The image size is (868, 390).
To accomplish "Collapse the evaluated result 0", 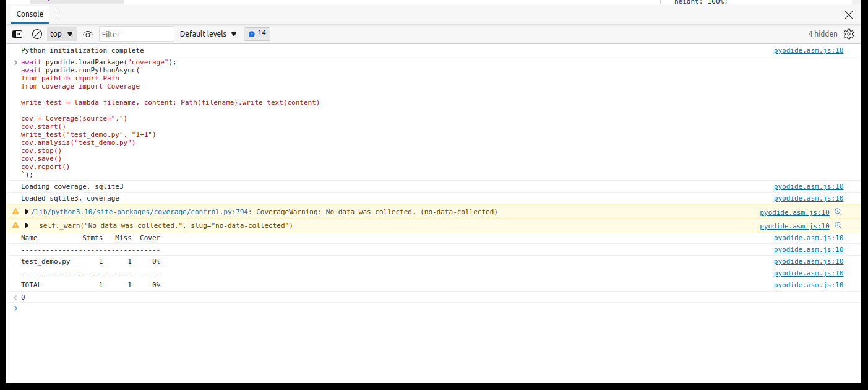I will [x=15, y=297].
